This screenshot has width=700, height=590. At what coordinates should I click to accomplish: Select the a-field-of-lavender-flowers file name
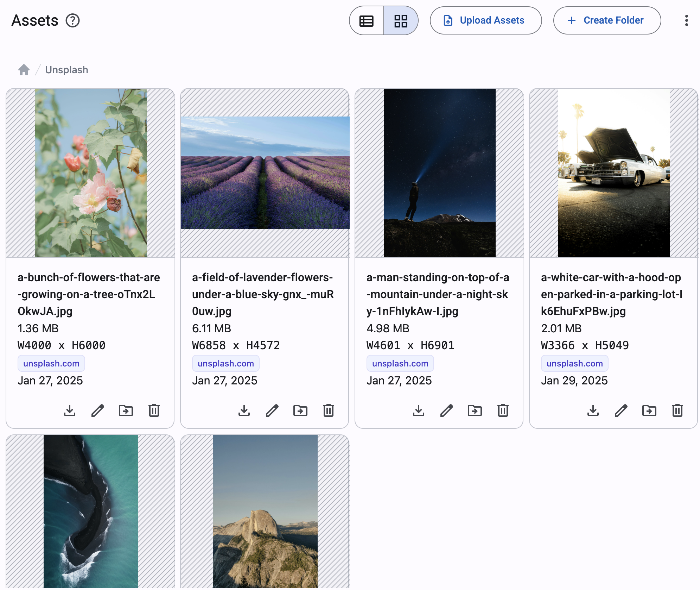263,294
